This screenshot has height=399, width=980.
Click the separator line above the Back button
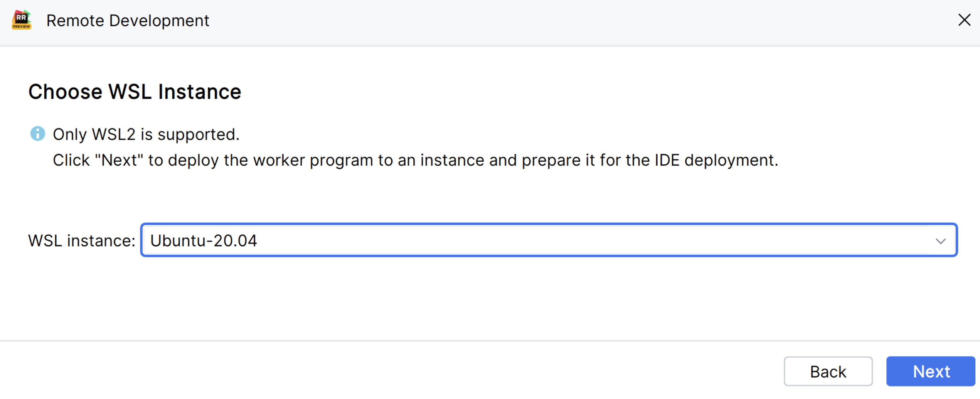(x=490, y=341)
